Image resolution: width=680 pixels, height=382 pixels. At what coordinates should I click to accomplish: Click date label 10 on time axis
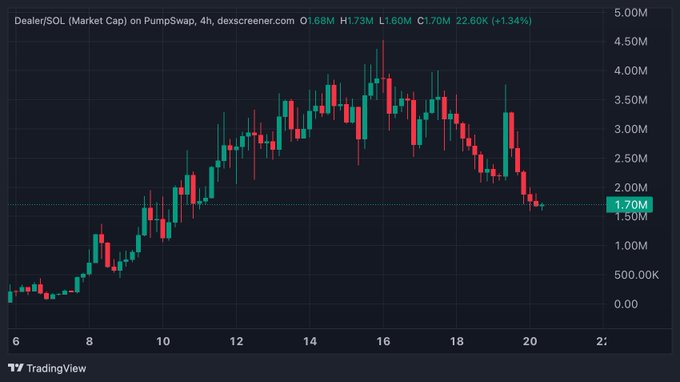pos(163,342)
